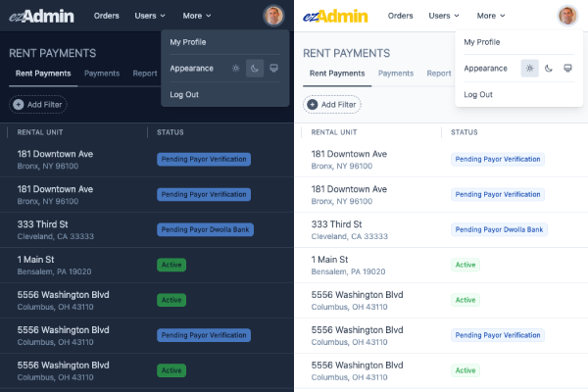Expand More dropdown in dark panel

click(x=197, y=16)
